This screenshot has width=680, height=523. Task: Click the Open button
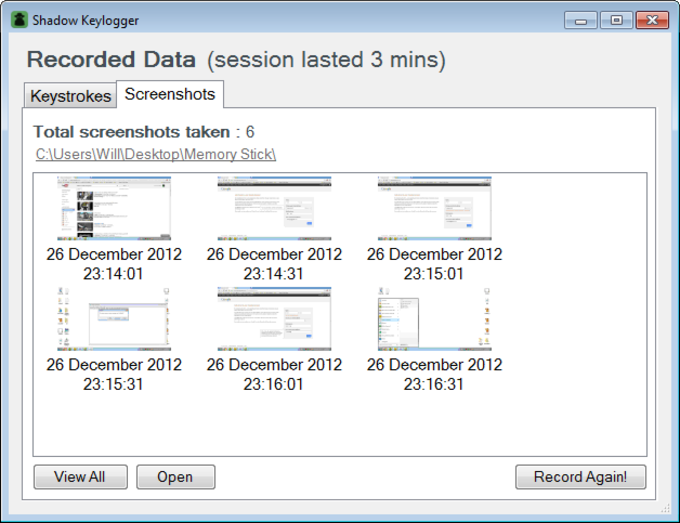click(x=176, y=477)
